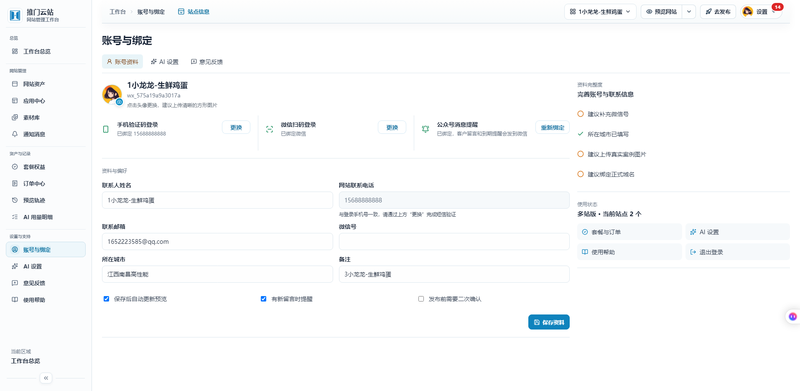
Task: Click the 网站联系电话 field
Action: coord(454,200)
